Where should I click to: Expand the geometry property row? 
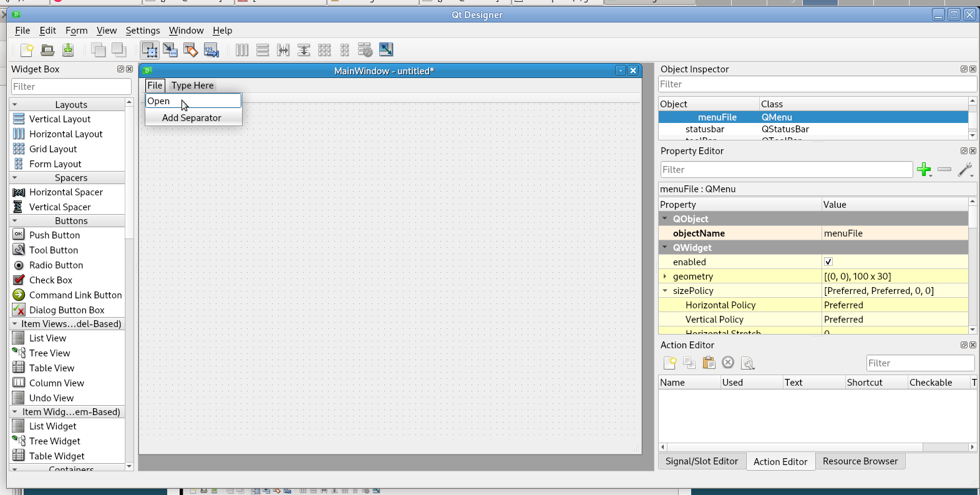pyautogui.click(x=665, y=276)
